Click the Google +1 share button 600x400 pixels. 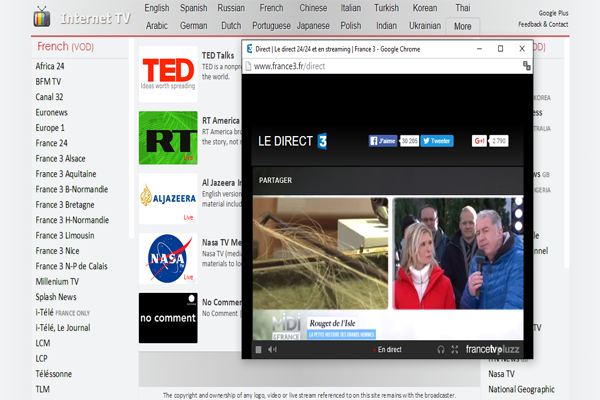pos(479,141)
